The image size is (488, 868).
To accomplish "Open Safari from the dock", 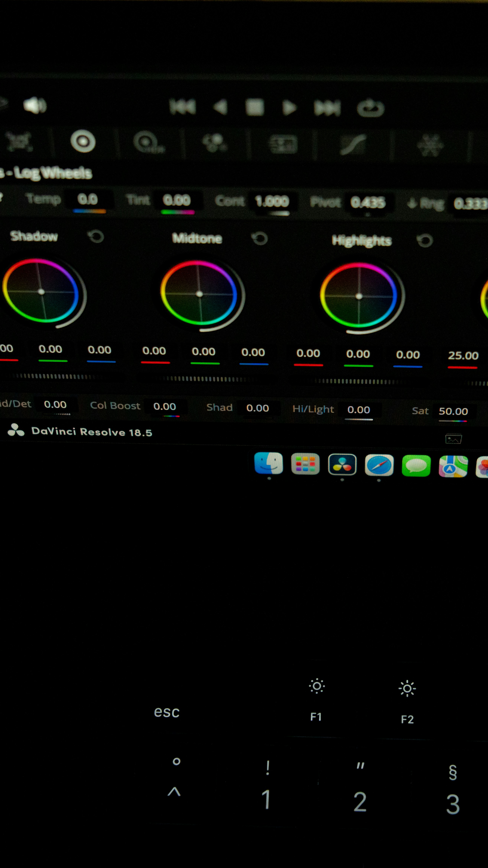I will point(379,465).
